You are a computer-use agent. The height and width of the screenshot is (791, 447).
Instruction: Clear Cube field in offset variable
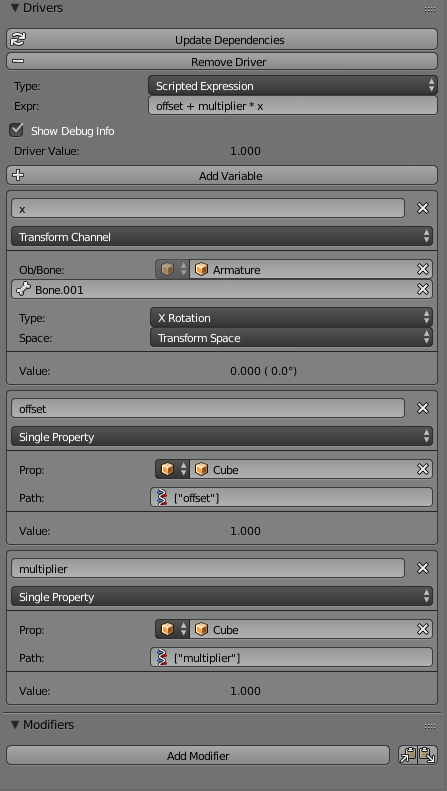(x=423, y=470)
